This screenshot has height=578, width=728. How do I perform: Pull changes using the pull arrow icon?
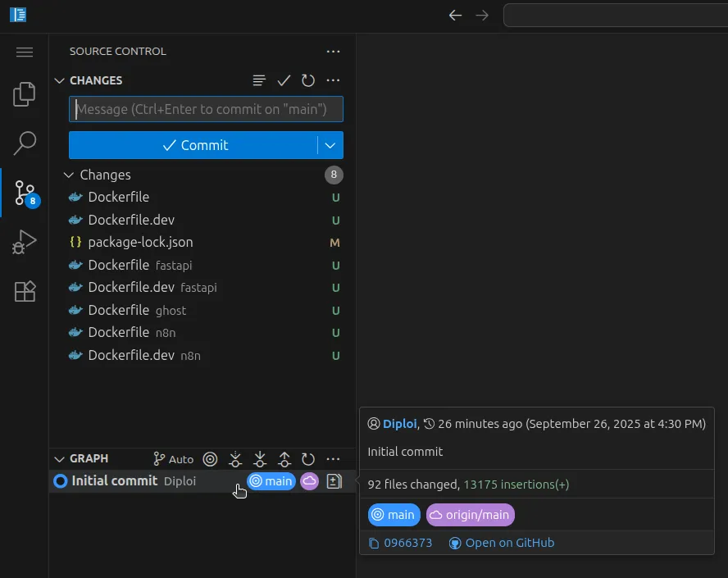(x=260, y=459)
